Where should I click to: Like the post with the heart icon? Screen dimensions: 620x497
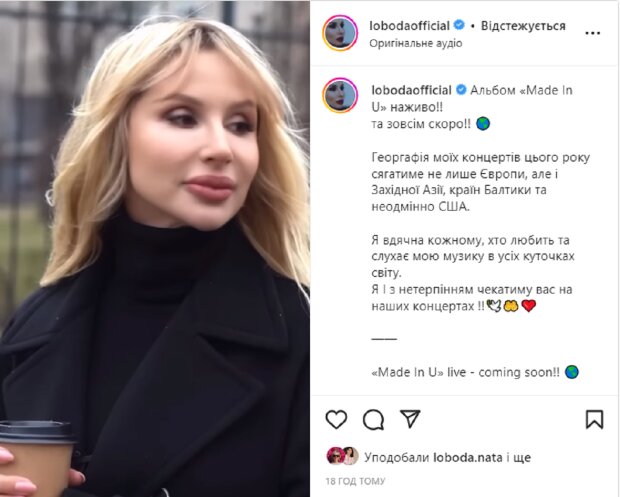tap(336, 419)
